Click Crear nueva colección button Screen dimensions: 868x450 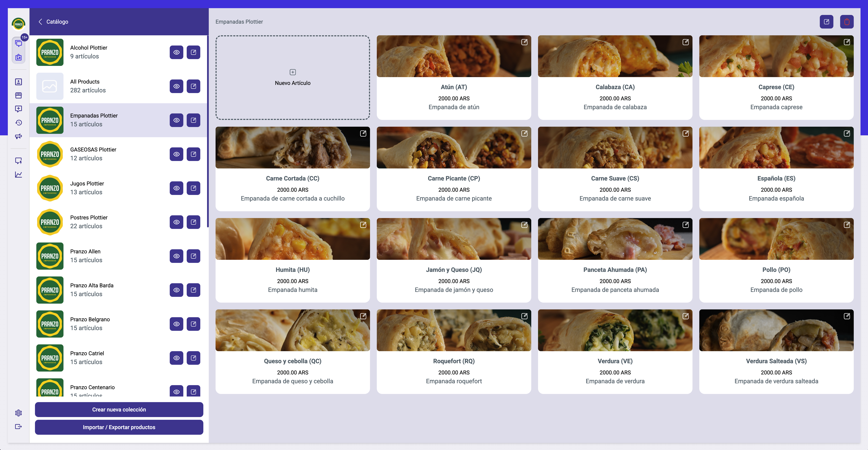pyautogui.click(x=119, y=410)
